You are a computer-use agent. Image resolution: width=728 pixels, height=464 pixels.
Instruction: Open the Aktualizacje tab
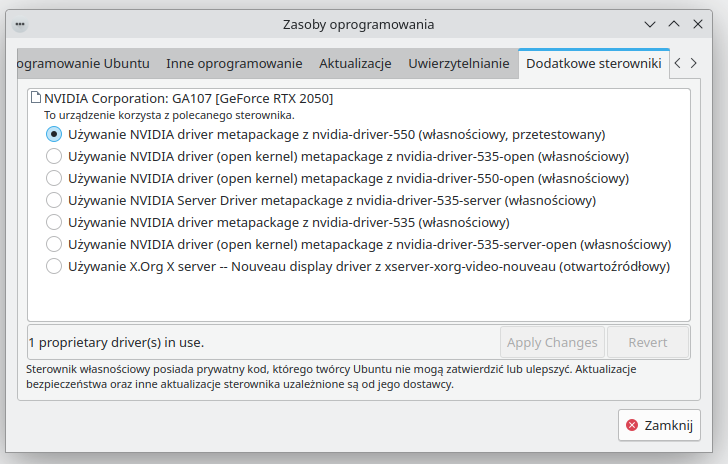click(355, 63)
